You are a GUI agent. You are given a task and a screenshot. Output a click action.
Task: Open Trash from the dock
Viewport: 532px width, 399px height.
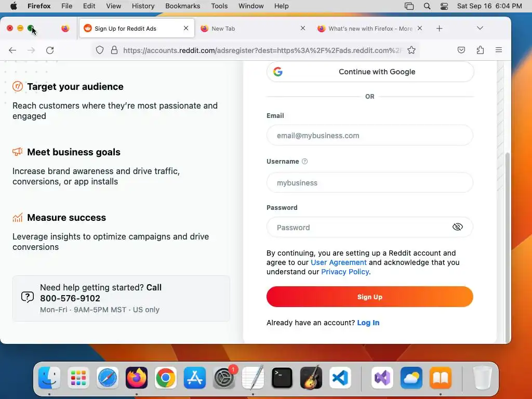click(482, 377)
